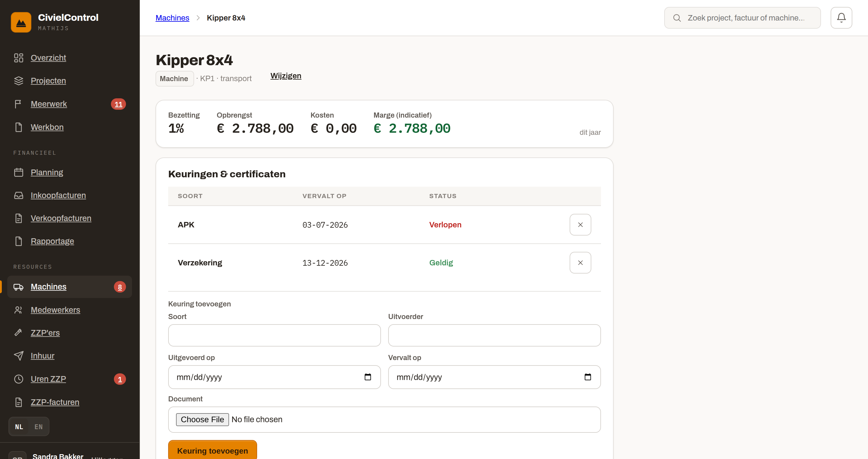Viewport: 868px width, 459px height.
Task: Click the Inhuur paper plane icon
Action: click(x=18, y=356)
